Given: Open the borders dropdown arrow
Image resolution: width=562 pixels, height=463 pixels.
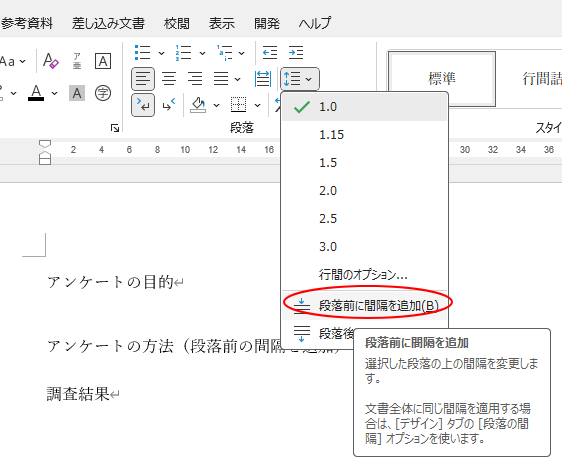Looking at the screenshot, I should coord(257,105).
